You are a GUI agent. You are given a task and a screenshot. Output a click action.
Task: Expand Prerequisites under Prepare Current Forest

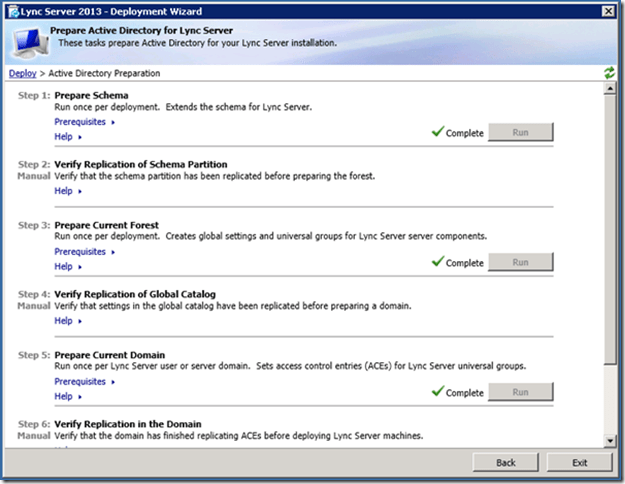click(84, 252)
